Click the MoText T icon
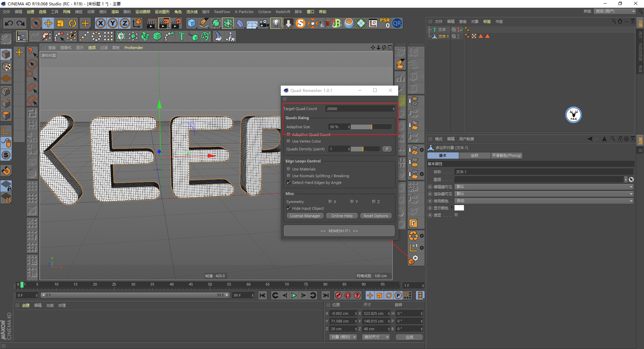 point(181,36)
